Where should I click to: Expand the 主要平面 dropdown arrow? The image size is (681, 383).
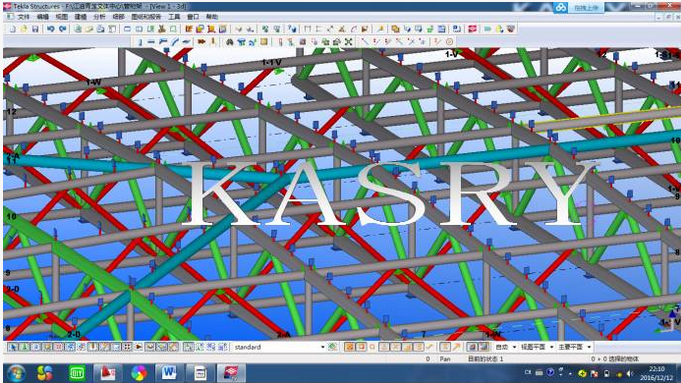click(589, 347)
